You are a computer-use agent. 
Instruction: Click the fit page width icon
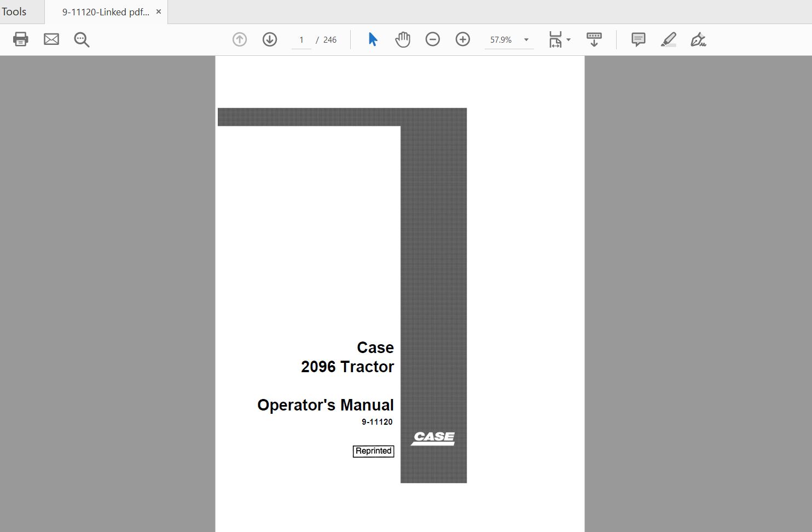(555, 39)
